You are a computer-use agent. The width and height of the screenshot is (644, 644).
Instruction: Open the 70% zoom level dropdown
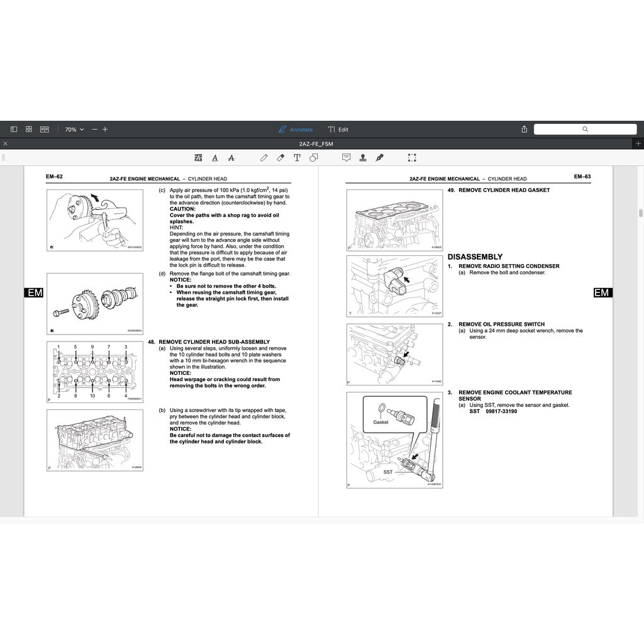click(74, 129)
